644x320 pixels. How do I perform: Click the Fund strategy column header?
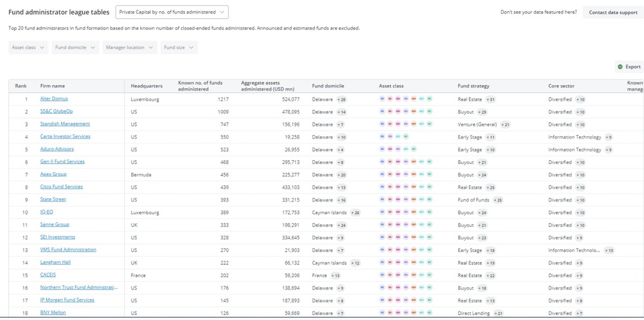[473, 86]
